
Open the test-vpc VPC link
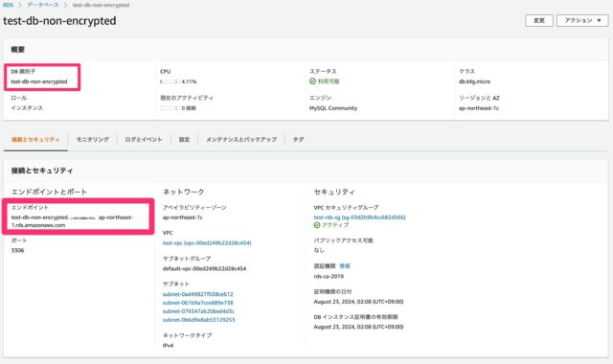pos(207,242)
